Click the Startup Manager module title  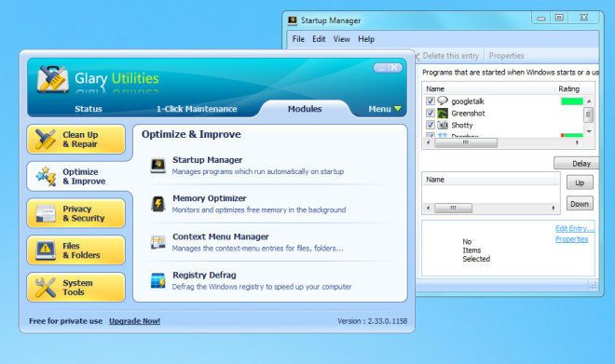tap(208, 160)
